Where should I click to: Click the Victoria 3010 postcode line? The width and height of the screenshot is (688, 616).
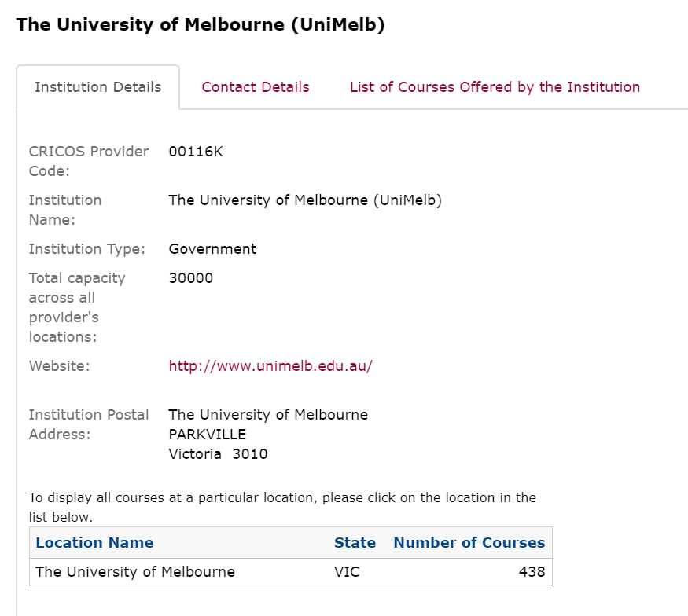218,454
